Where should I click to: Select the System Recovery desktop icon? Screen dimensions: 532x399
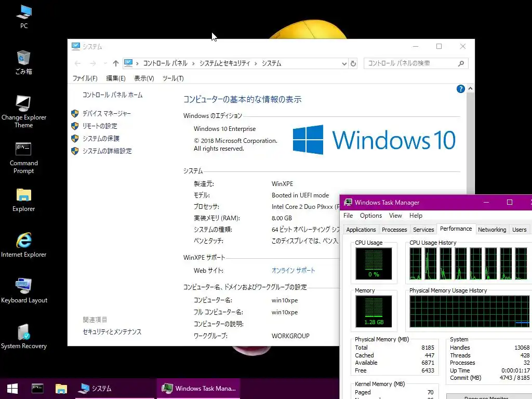(x=24, y=337)
